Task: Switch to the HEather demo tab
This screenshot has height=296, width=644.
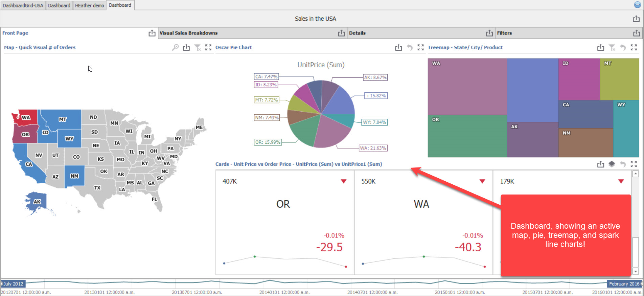Action: [x=90, y=5]
